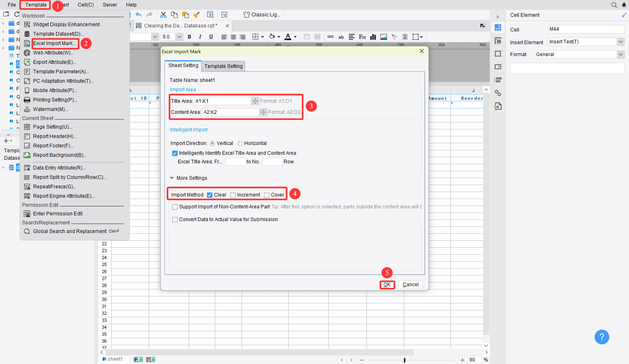Click the Format Painter brush icon

(196, 15)
